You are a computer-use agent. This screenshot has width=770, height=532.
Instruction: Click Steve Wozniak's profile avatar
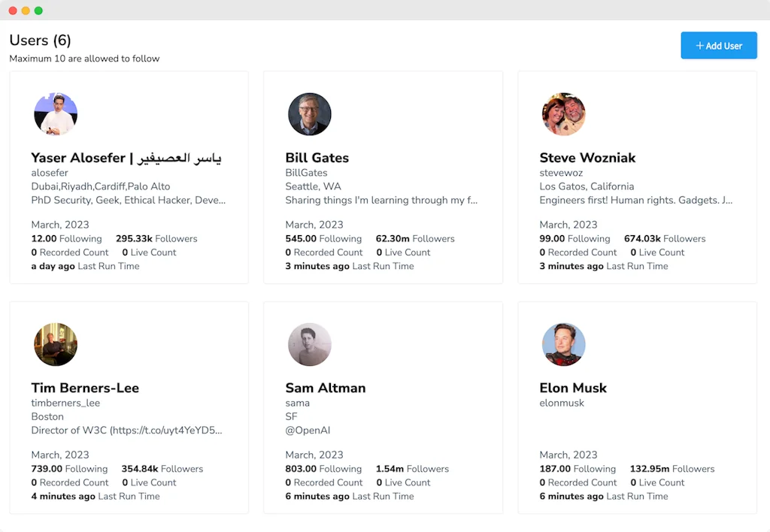coord(564,114)
